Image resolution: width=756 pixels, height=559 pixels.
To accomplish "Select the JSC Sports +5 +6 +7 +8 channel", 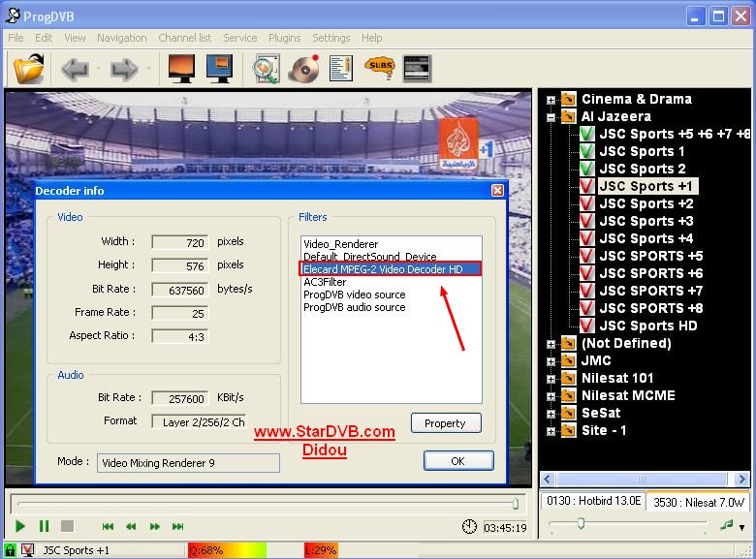I will pyautogui.click(x=675, y=134).
